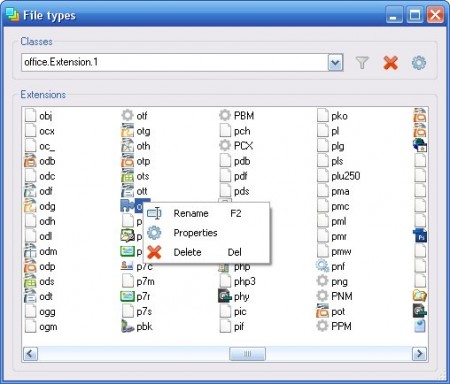Select the odb file type icon
Screen dimensions: 450x384
[30, 161]
